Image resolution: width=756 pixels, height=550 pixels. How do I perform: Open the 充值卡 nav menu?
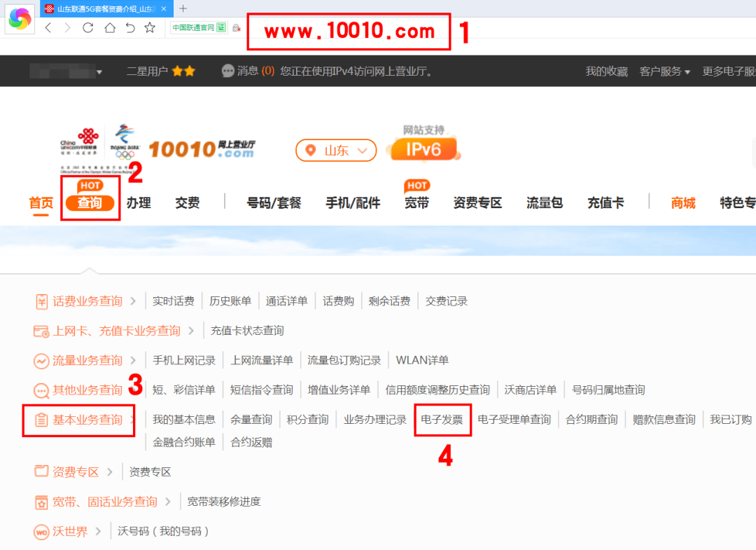click(605, 202)
